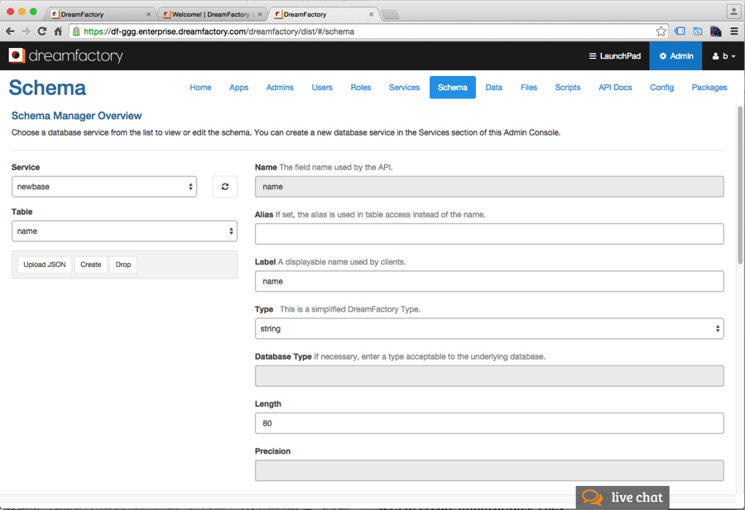745x510 pixels.
Task: Open LaunchPad from the top bar
Action: (615, 56)
